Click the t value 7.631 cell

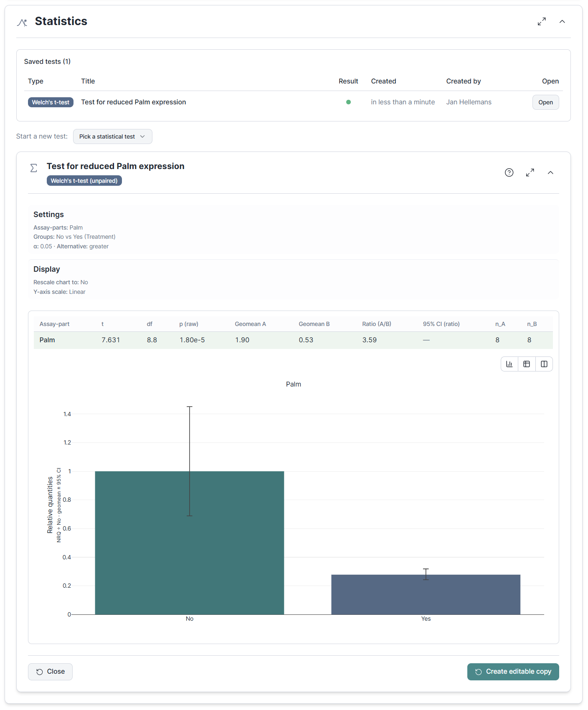[x=111, y=340]
